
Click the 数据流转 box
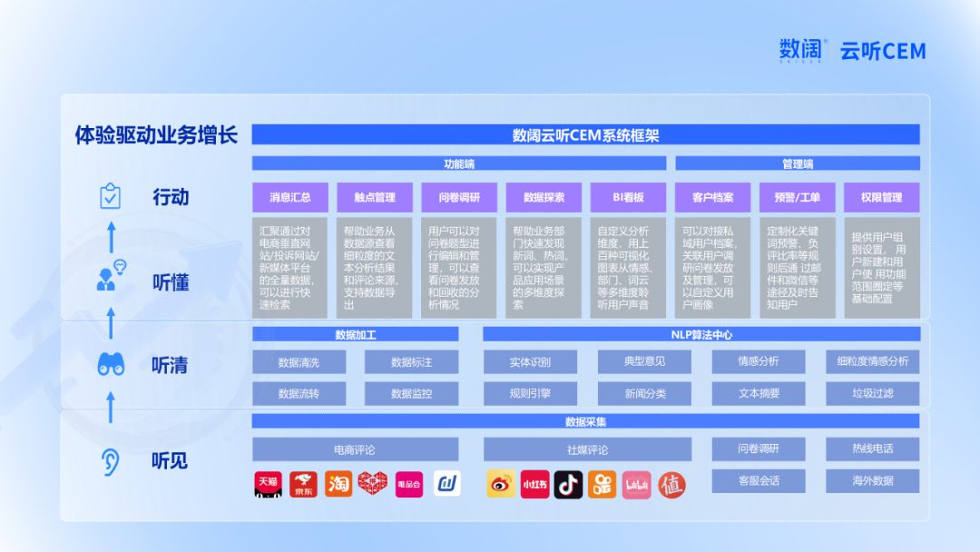point(299,393)
